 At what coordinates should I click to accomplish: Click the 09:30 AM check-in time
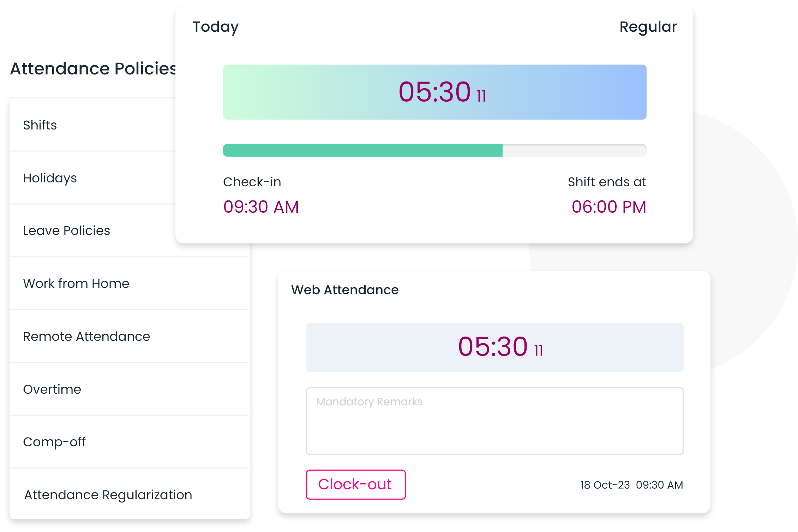261,207
